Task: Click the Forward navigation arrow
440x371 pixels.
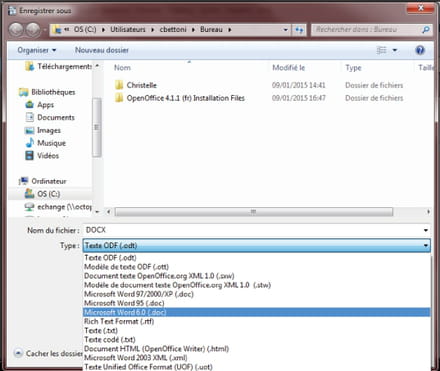Action: [x=33, y=30]
